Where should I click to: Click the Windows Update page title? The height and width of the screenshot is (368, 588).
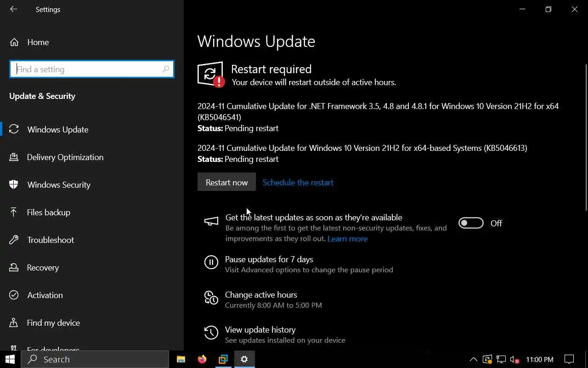point(256,41)
